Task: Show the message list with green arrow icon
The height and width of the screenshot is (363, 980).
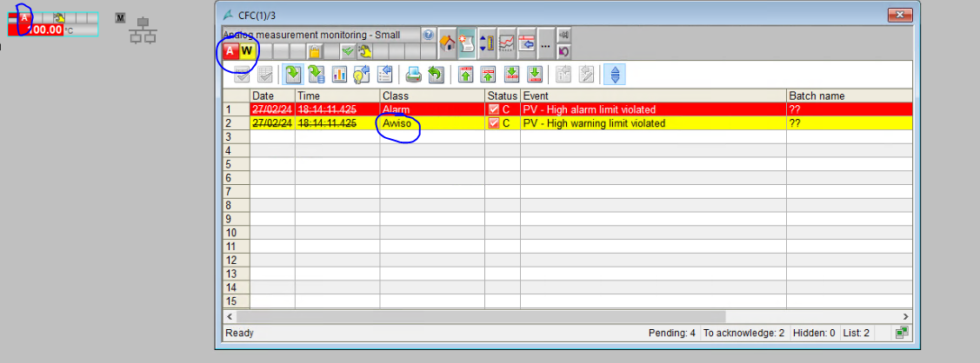Action: click(x=292, y=75)
